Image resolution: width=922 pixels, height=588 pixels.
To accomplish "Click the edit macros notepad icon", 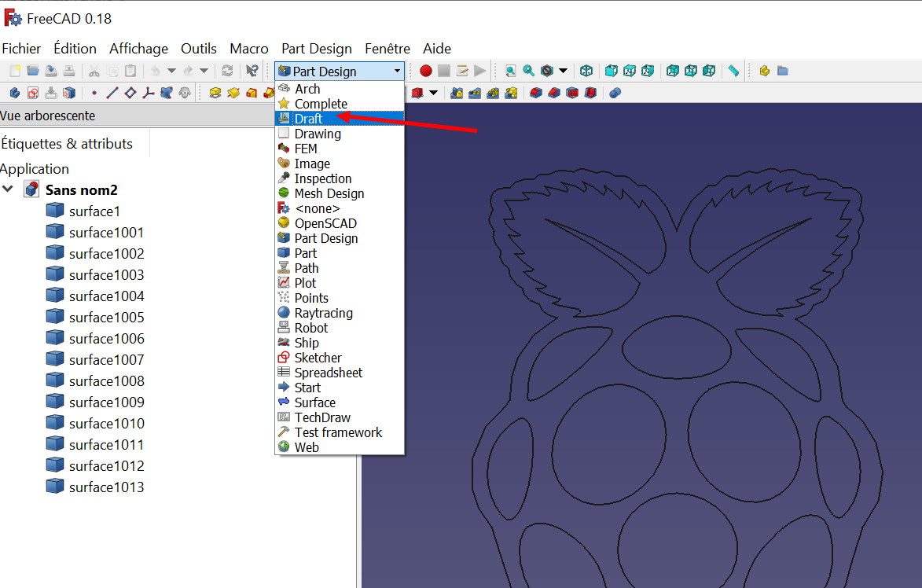I will [x=462, y=72].
